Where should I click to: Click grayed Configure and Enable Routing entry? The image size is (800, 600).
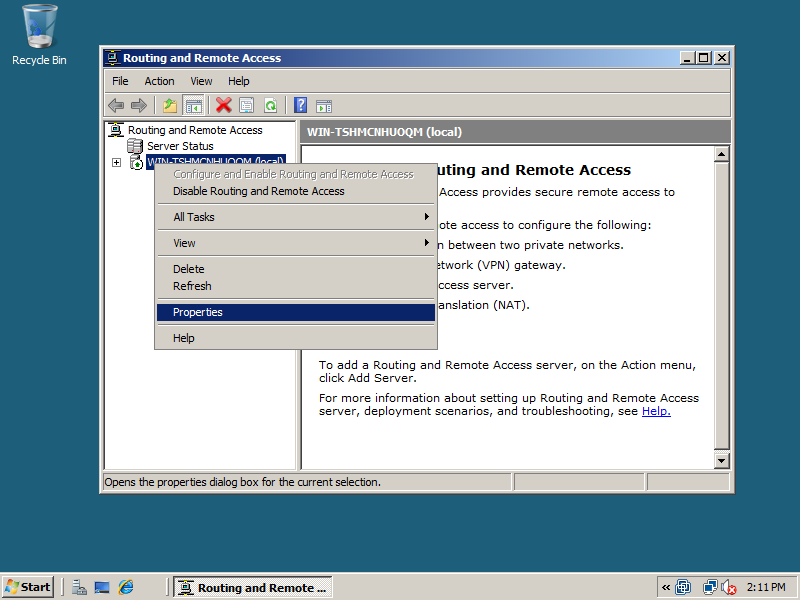click(x=296, y=174)
